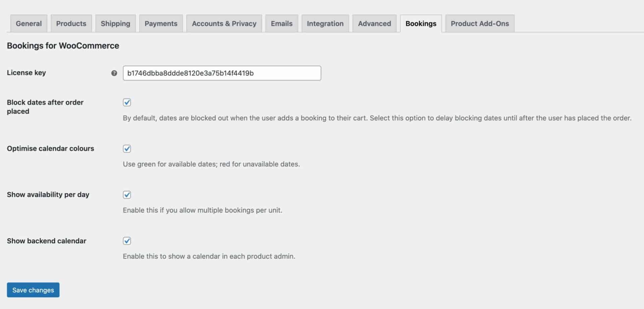Click description 'By default, dates are blocked out'
644x309 pixels.
tap(377, 118)
